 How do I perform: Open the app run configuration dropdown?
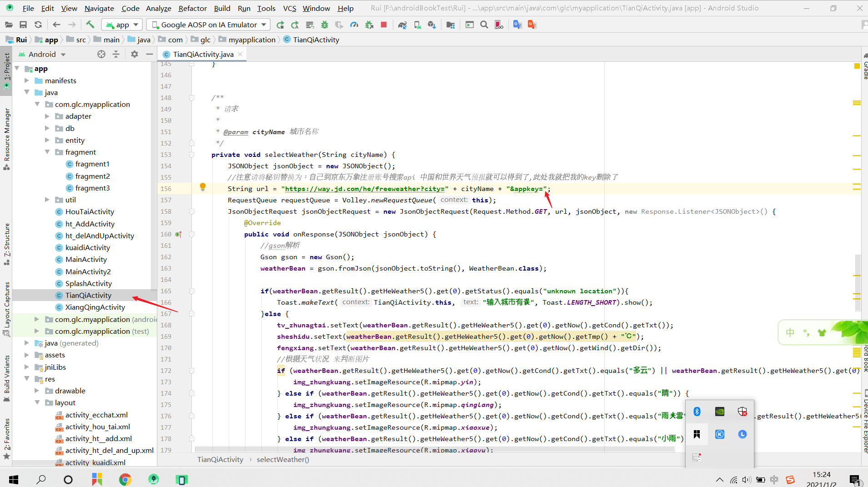[122, 25]
